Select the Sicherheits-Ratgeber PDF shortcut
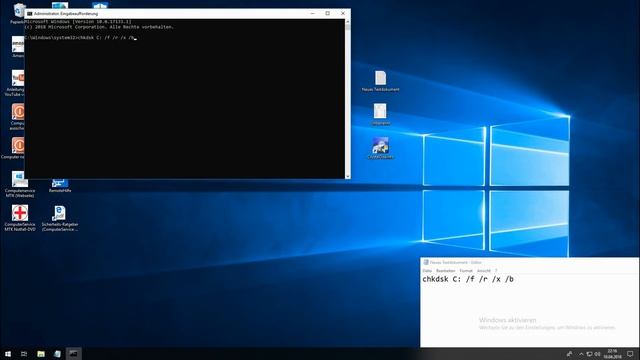This screenshot has width=640, height=360. [x=60, y=218]
